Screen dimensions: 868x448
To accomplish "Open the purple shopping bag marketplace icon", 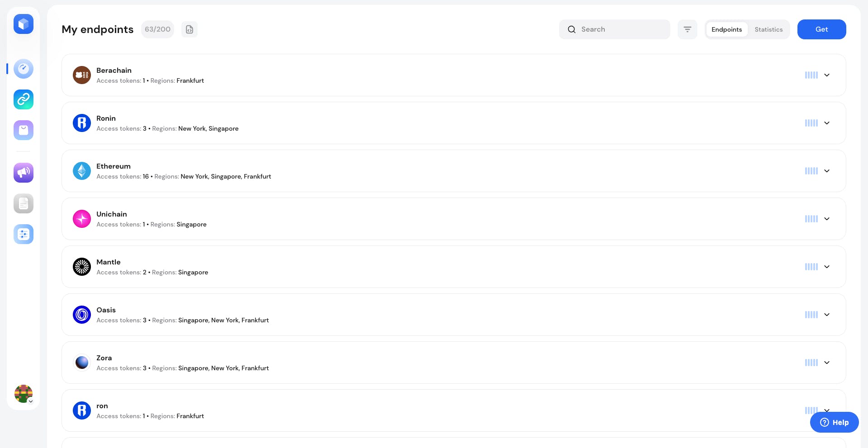I will (x=24, y=130).
